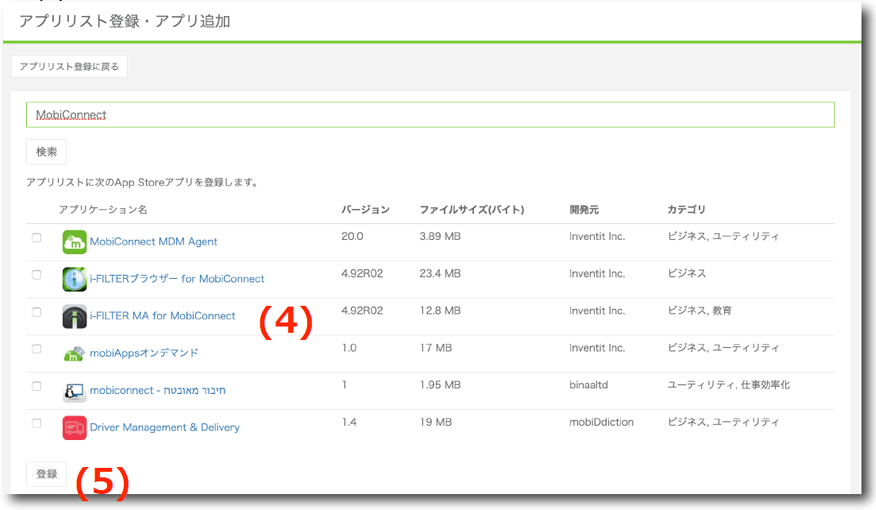Click file size 3.89 MB
The height and width of the screenshot is (510, 876).
440,236
